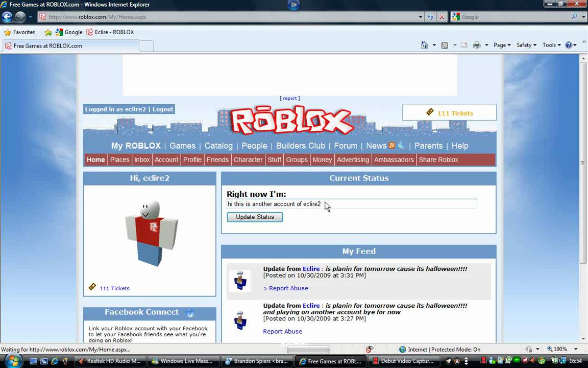
Task: Open the Games navigation menu item
Action: click(x=182, y=146)
